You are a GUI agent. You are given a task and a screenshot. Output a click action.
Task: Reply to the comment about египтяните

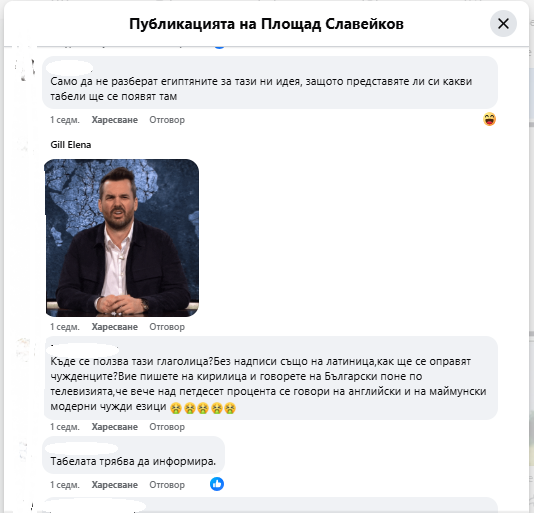coord(167,120)
